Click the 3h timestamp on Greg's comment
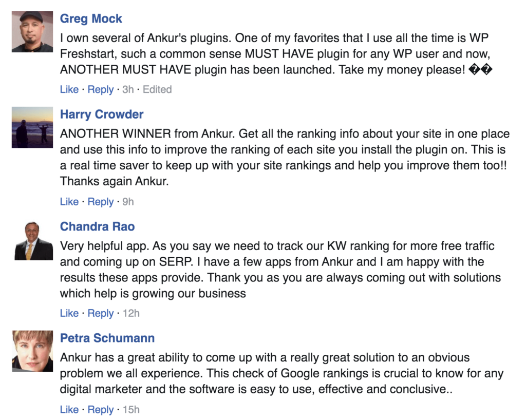The height and width of the screenshot is (420, 526). click(128, 89)
